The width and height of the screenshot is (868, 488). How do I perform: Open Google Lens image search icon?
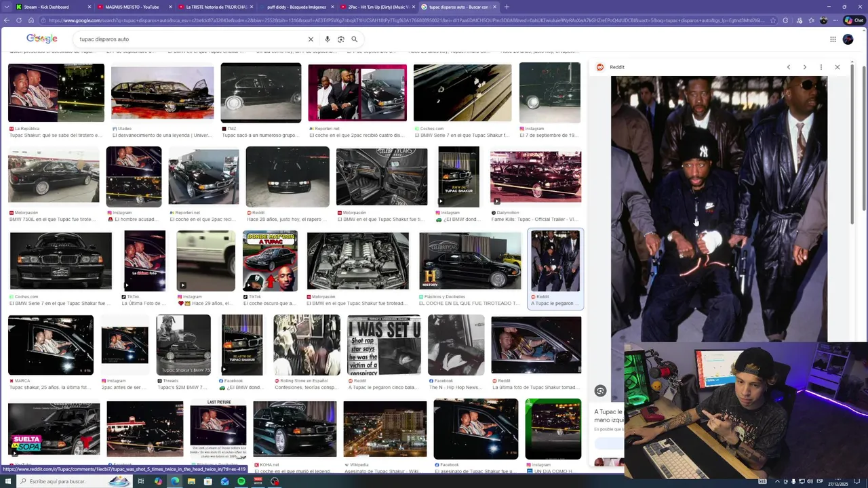click(341, 39)
